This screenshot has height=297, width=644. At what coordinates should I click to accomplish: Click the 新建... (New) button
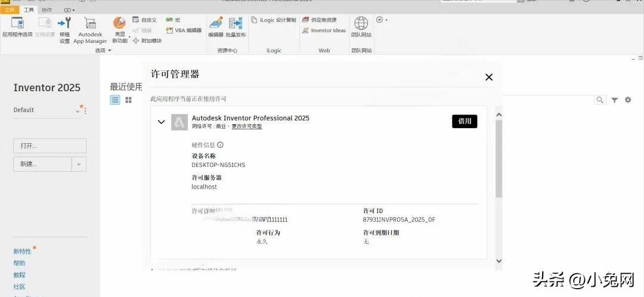click(42, 164)
